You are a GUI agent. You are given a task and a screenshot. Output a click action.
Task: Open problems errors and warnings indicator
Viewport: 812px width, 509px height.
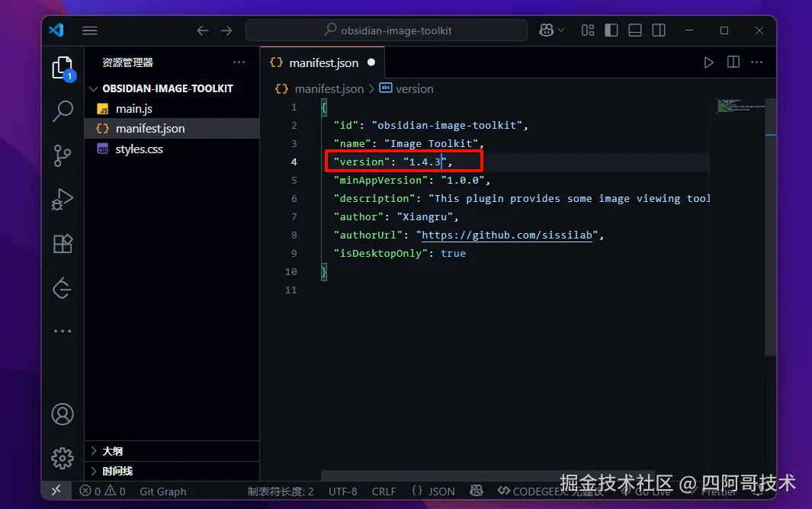pos(102,491)
